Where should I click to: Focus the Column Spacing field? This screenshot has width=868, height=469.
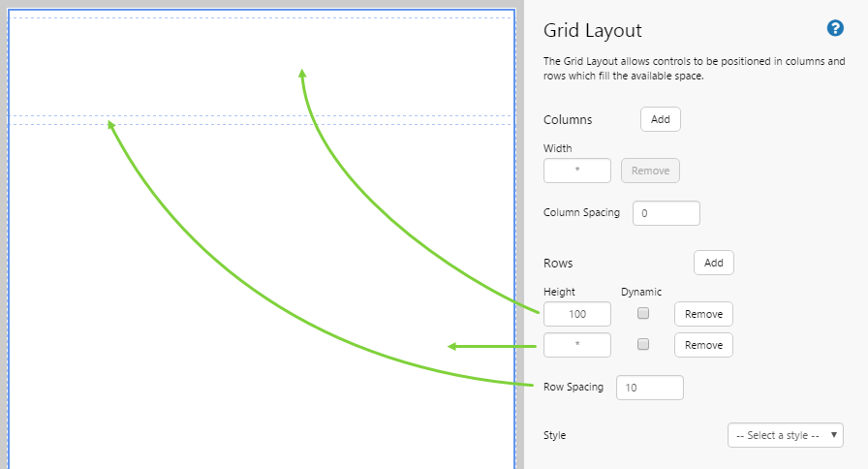coord(666,213)
